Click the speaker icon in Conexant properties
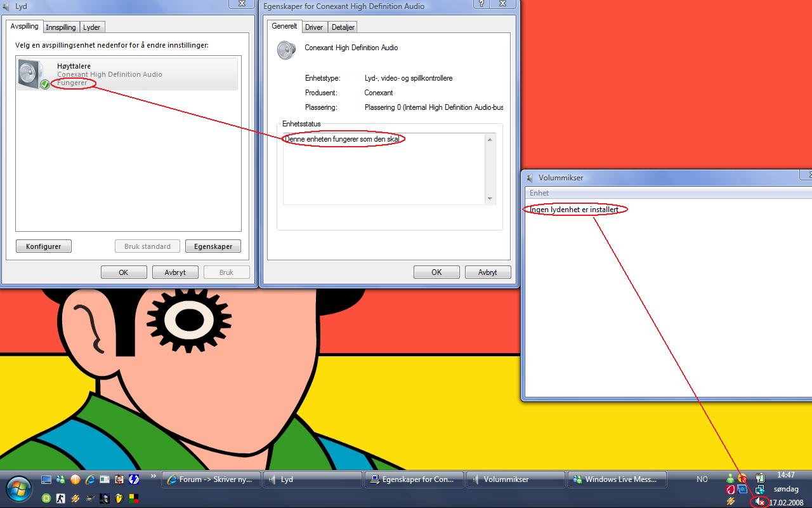This screenshot has height=508, width=812. pyautogui.click(x=287, y=50)
